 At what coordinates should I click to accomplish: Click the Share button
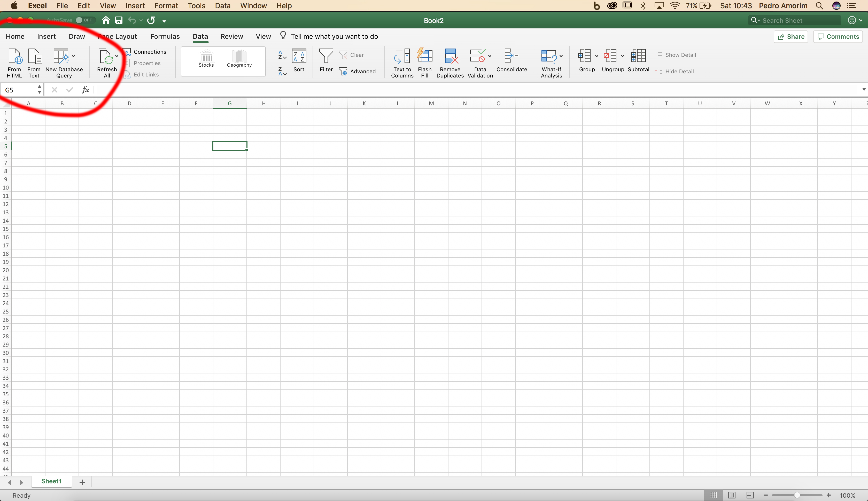[791, 36]
